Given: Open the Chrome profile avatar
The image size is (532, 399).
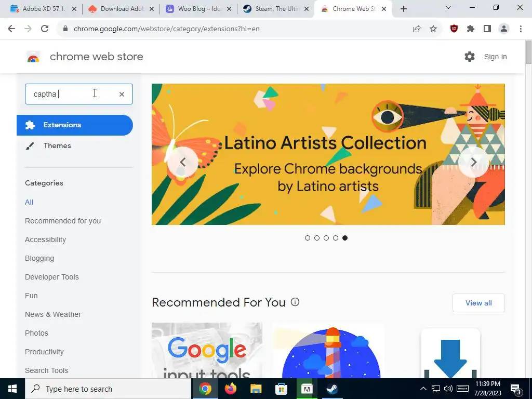Looking at the screenshot, I should point(504,29).
